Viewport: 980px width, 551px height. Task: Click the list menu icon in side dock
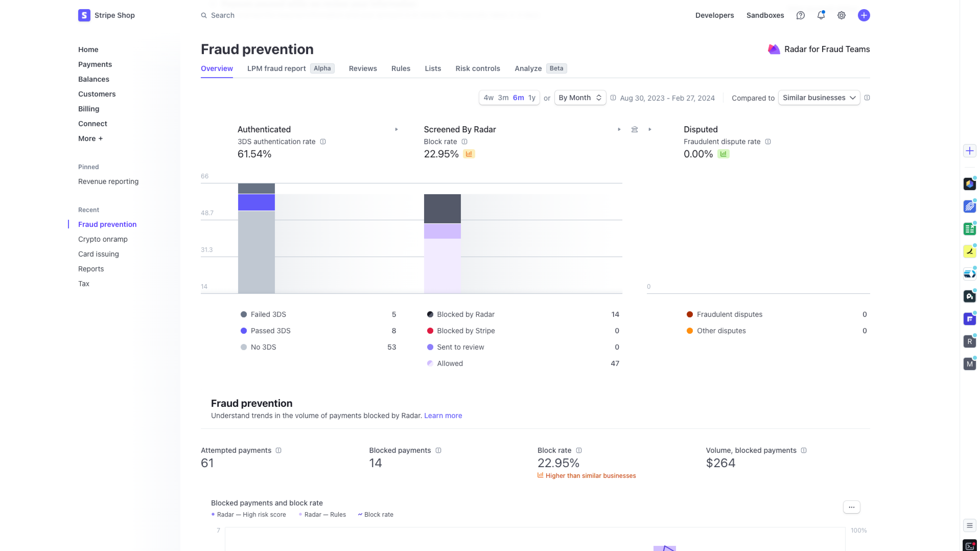(x=970, y=525)
